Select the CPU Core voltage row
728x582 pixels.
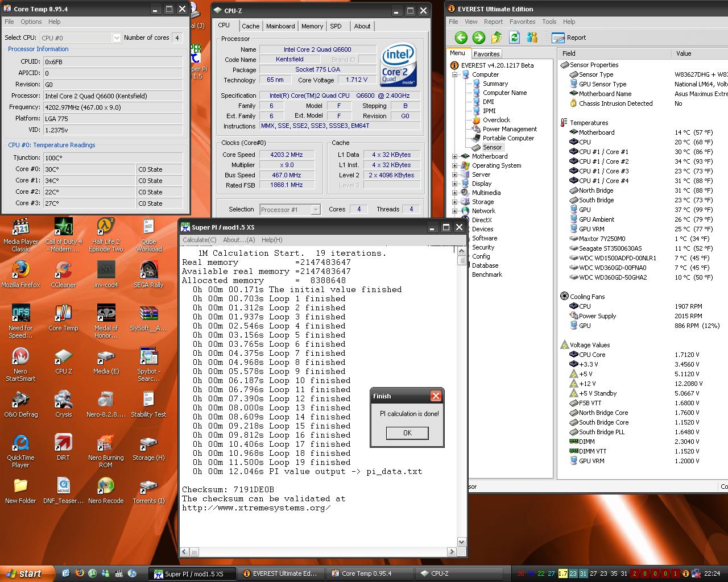coord(643,355)
